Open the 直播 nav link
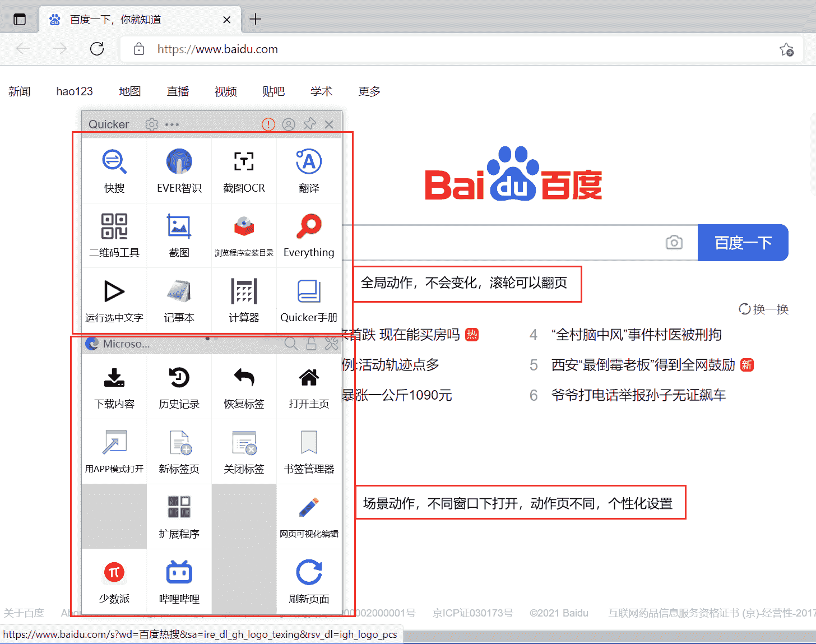816x644 pixels. tap(178, 91)
